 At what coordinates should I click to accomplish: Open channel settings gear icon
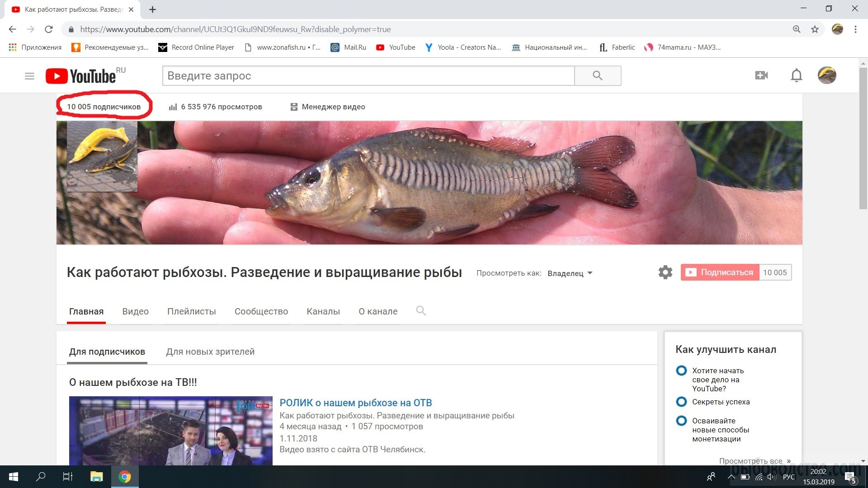click(665, 272)
